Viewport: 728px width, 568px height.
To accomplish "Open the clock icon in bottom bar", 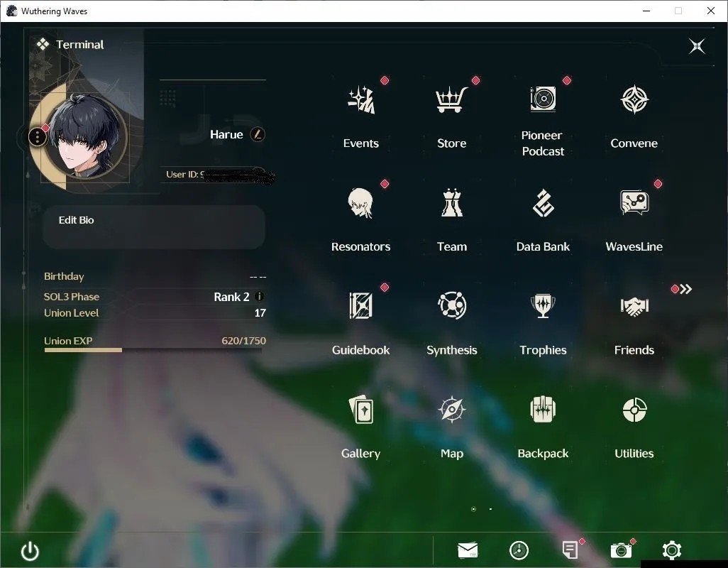I will click(x=519, y=551).
